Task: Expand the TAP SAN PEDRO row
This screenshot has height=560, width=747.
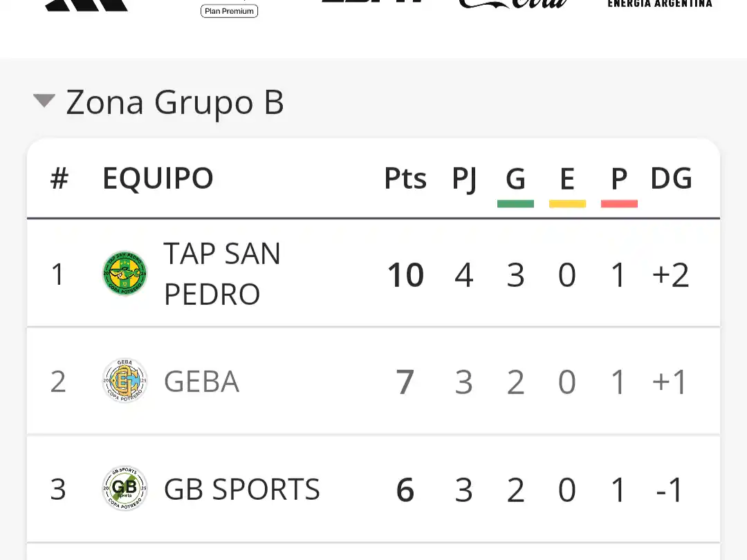Action: coord(373,273)
